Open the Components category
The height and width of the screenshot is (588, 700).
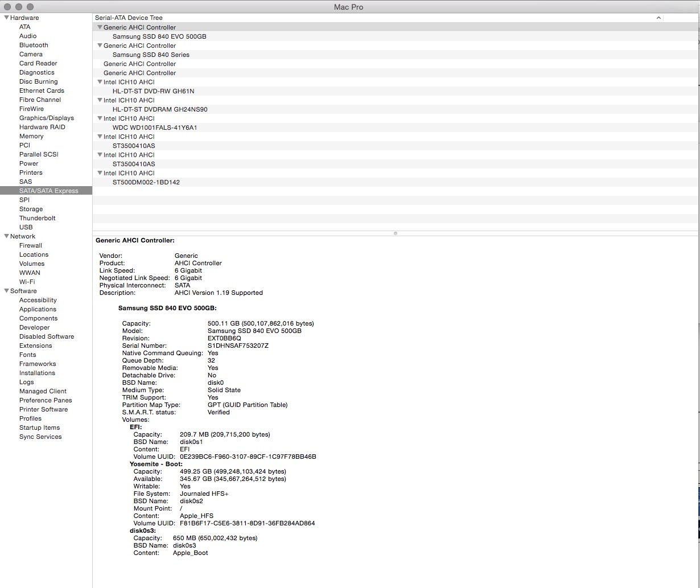coord(39,318)
